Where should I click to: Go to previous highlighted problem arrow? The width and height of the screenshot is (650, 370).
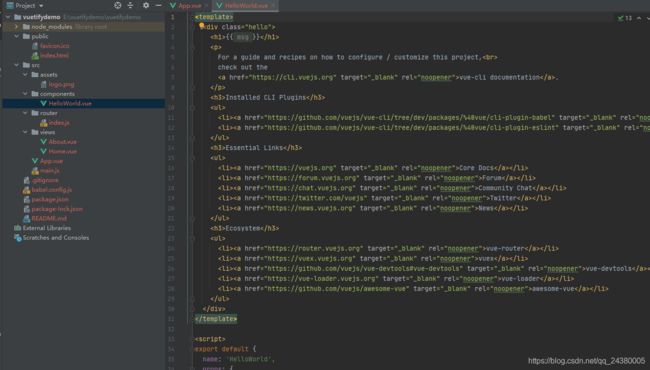click(639, 18)
